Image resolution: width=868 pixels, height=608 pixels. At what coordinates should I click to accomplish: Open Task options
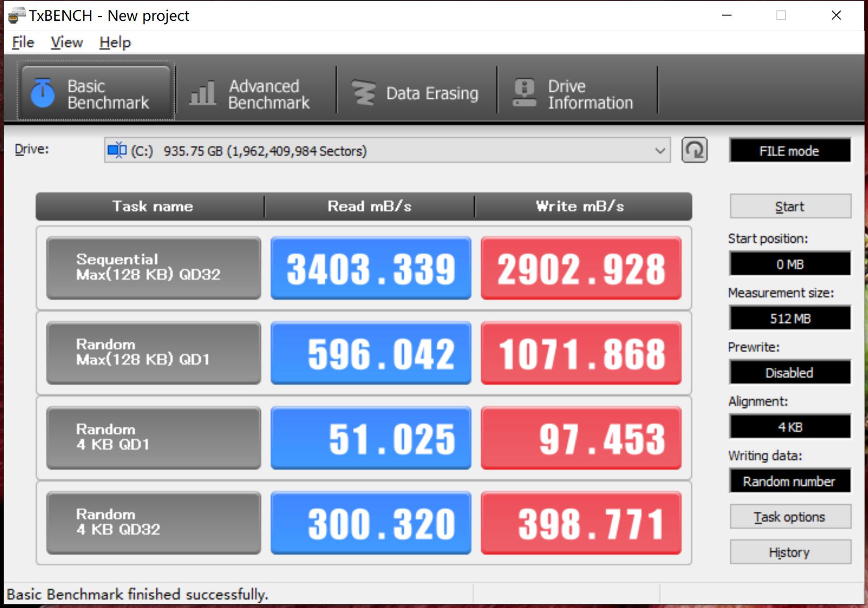(790, 517)
